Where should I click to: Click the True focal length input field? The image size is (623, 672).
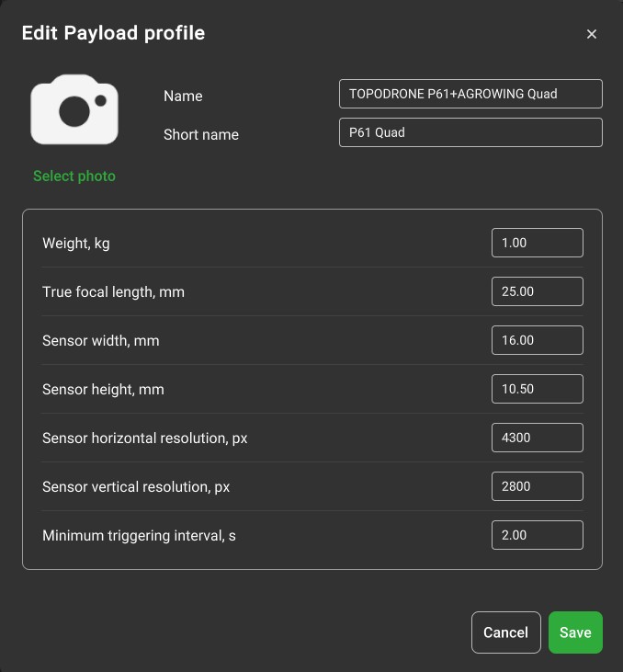[x=537, y=291]
